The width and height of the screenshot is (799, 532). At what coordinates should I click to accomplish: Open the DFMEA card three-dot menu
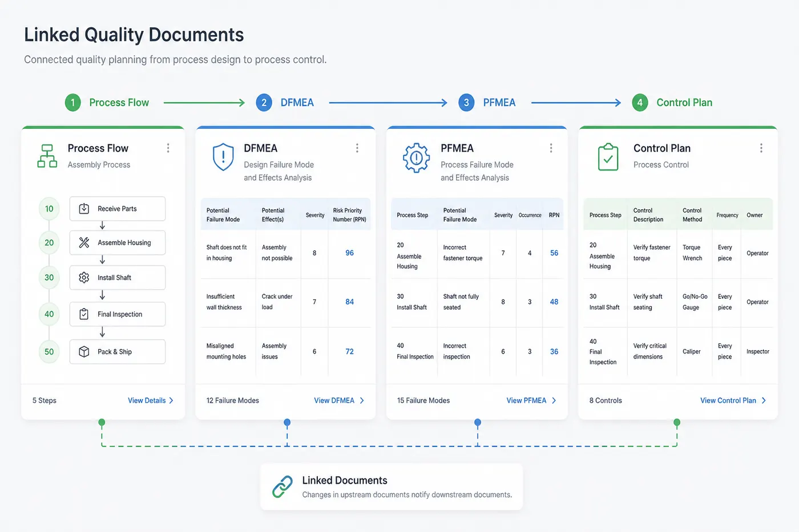coord(357,148)
